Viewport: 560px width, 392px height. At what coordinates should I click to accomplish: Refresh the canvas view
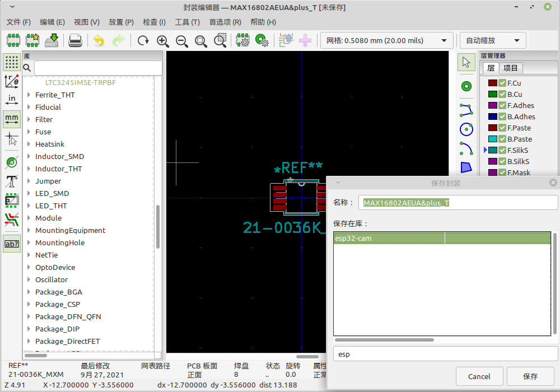(x=143, y=40)
